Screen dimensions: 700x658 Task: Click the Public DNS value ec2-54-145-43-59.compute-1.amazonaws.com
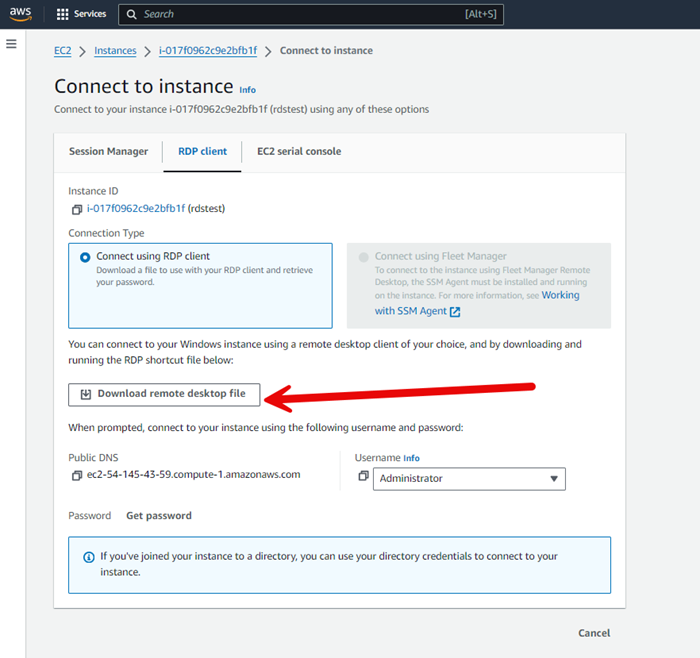193,475
